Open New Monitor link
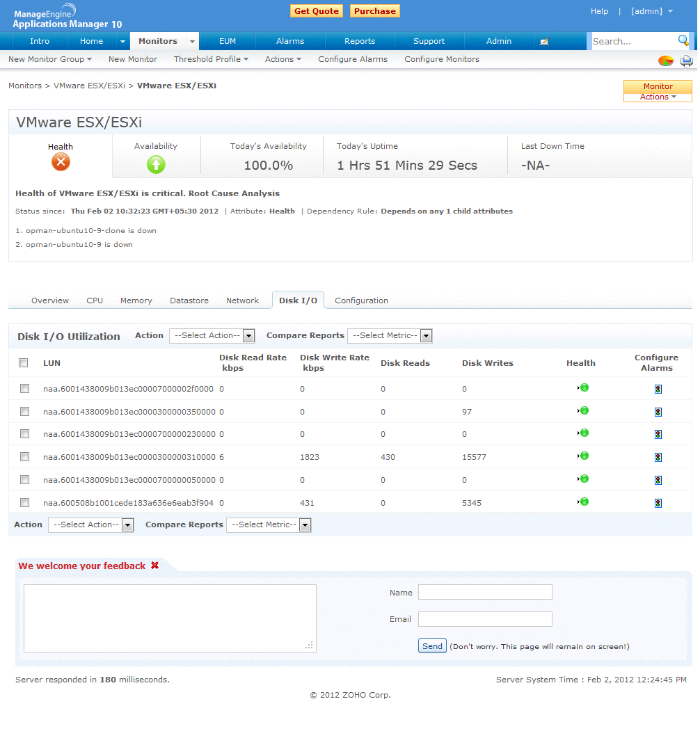This screenshot has width=700, height=729. (133, 59)
